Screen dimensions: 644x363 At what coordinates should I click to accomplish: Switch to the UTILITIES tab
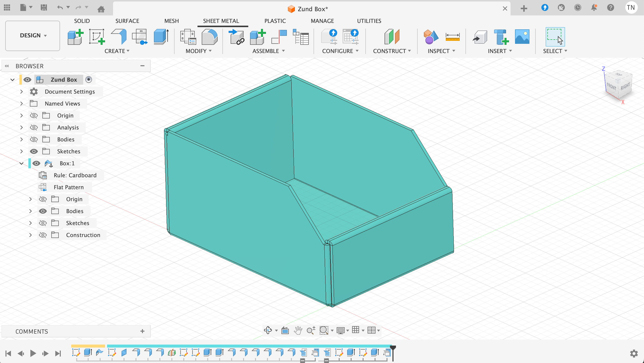click(x=369, y=21)
